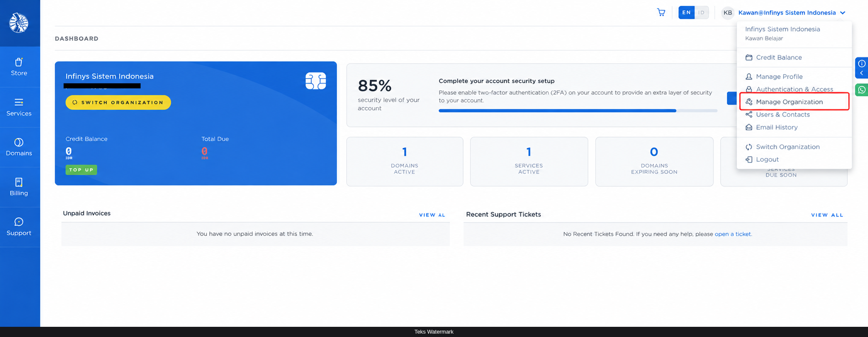The width and height of the screenshot is (868, 337).
Task: Click the info icon on the right edge
Action: (x=862, y=64)
